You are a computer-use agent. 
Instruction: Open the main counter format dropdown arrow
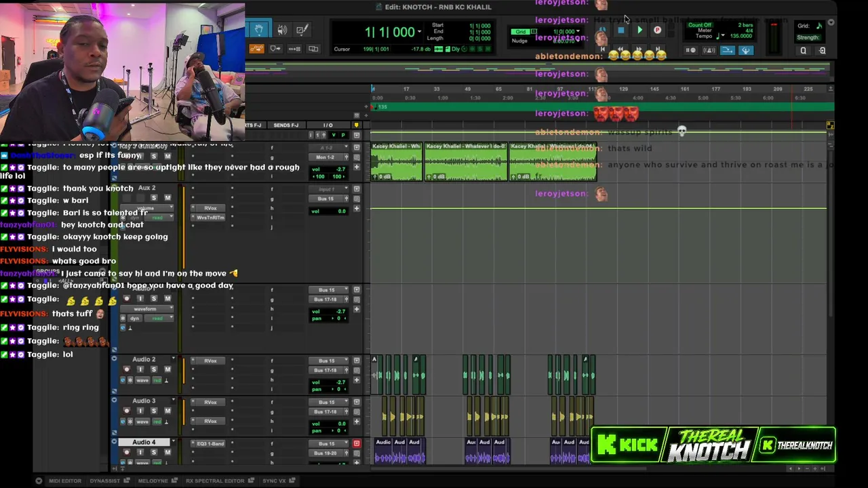tap(419, 32)
